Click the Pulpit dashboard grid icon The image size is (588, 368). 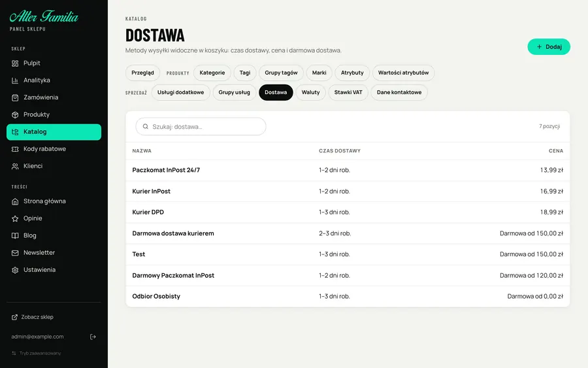[x=15, y=63]
